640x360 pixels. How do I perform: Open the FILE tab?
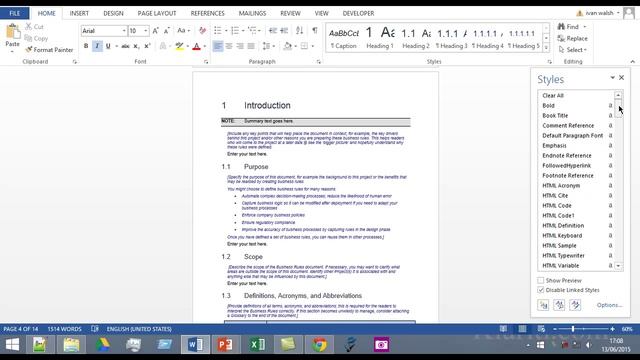14,13
